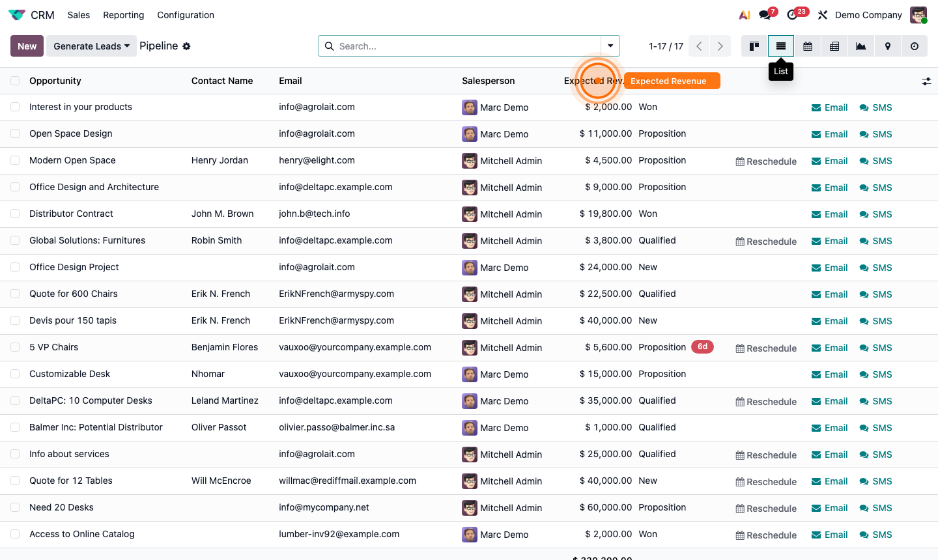
Task: Open the optional columns selector
Action: tap(927, 81)
